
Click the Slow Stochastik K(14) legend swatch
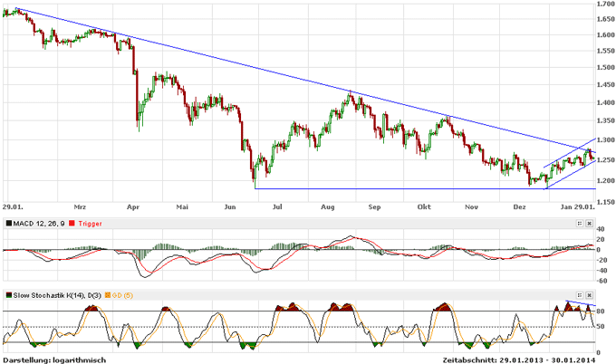point(8,295)
